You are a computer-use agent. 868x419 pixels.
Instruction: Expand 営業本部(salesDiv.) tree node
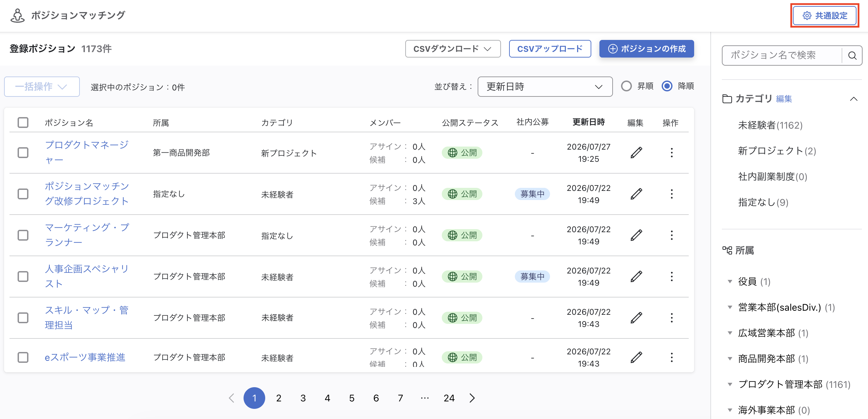(x=730, y=307)
